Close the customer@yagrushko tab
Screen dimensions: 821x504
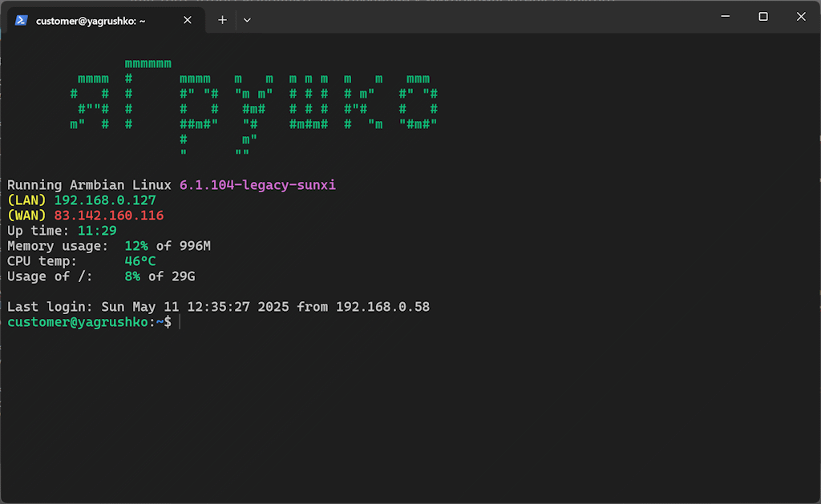pos(188,20)
